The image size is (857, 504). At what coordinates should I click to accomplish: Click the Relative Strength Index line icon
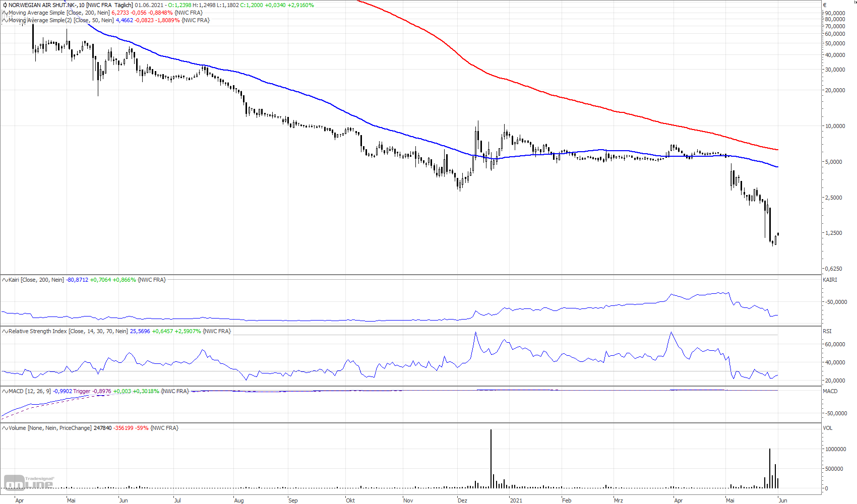pyautogui.click(x=5, y=331)
